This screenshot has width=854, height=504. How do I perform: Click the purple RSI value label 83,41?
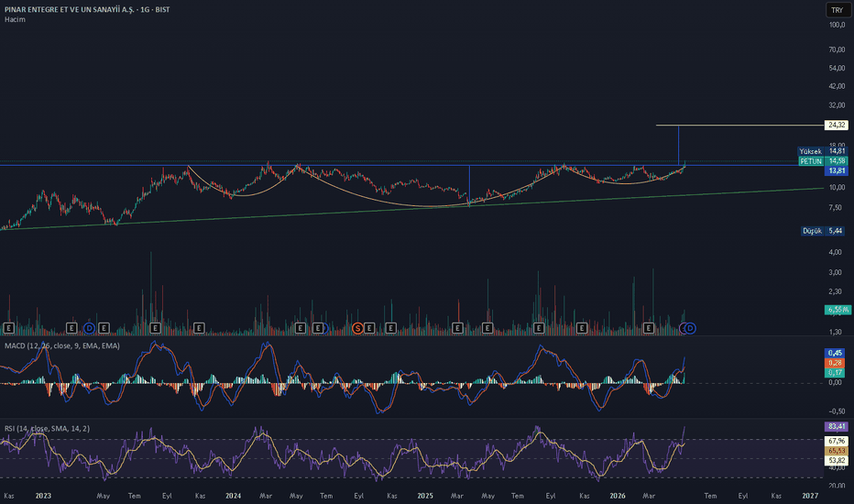(836, 426)
